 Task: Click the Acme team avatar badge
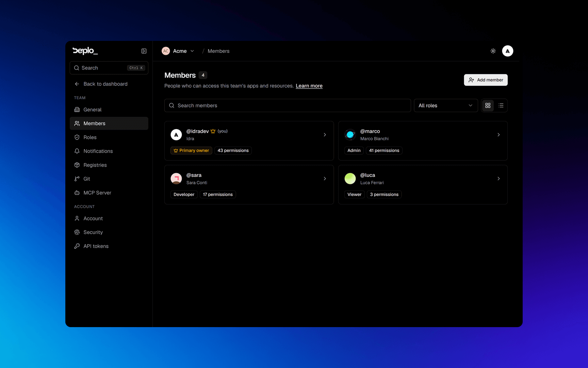pos(166,51)
